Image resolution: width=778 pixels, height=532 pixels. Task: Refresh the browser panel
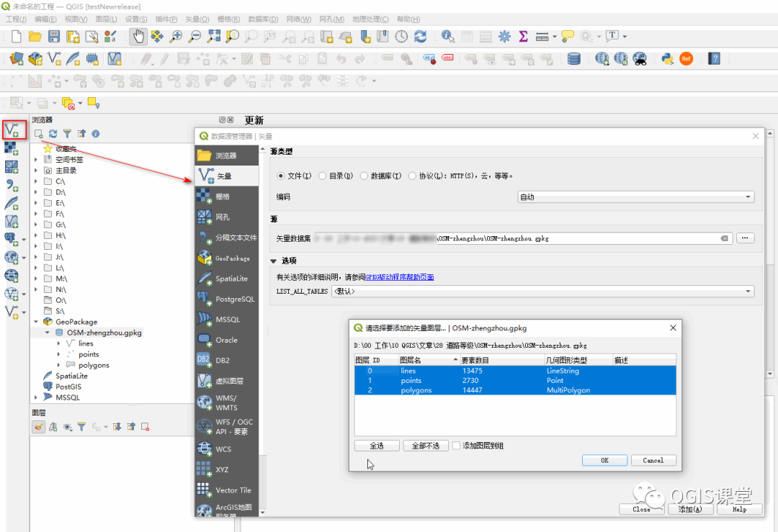[x=53, y=134]
